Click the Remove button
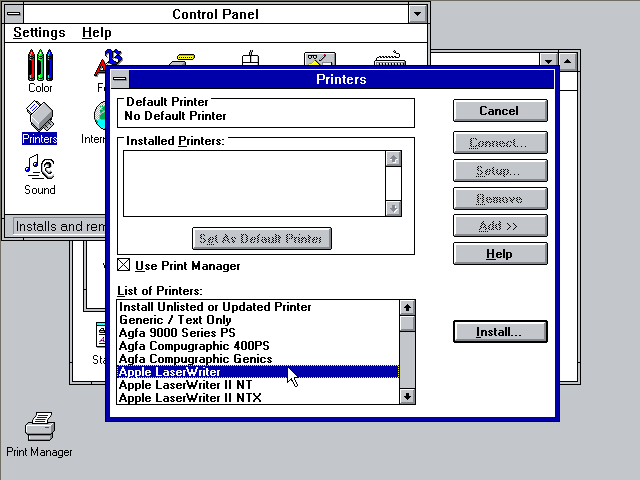This screenshot has height=480, width=640. point(500,199)
